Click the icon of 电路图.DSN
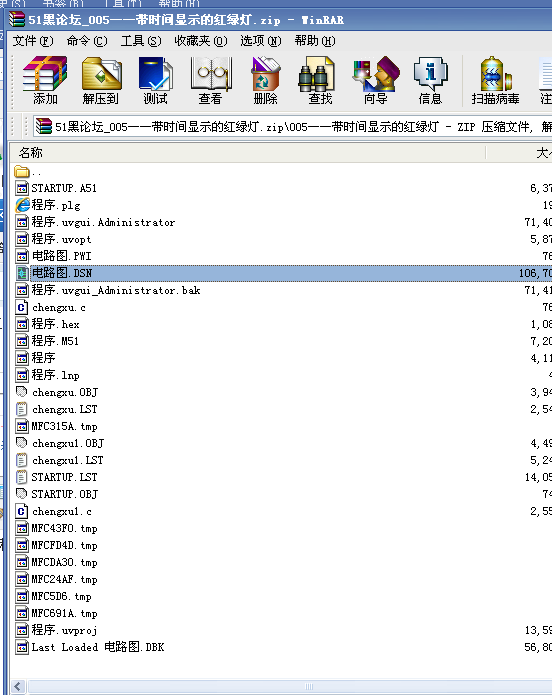Screen dimensions: 552x695 tap(22, 273)
